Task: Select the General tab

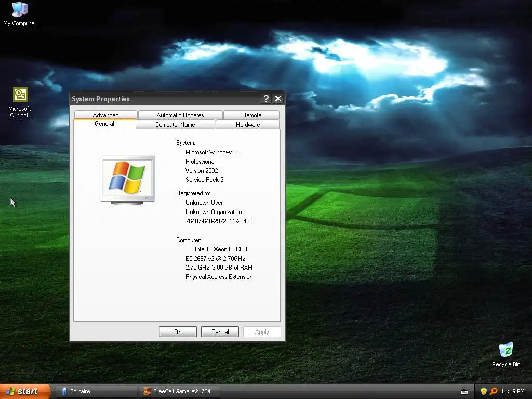Action: pos(104,124)
